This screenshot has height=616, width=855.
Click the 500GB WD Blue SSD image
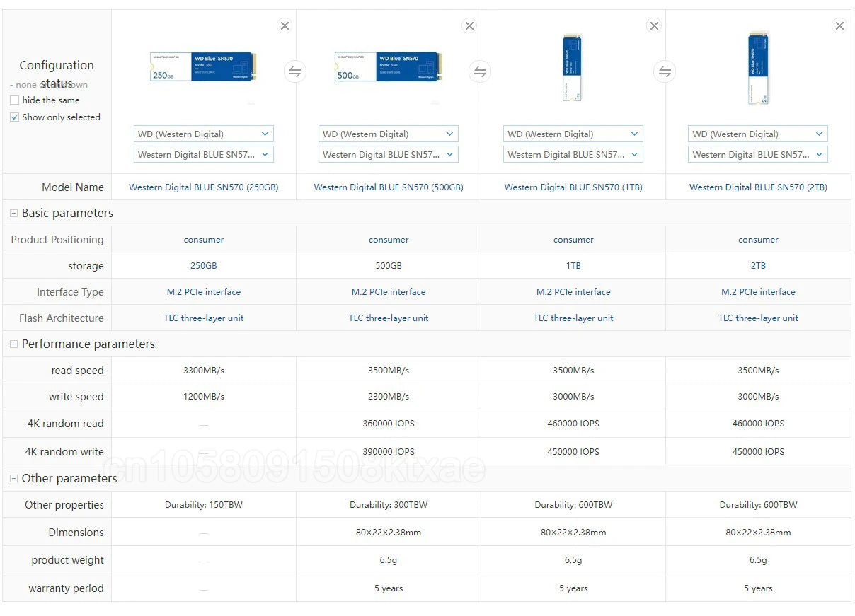[389, 66]
